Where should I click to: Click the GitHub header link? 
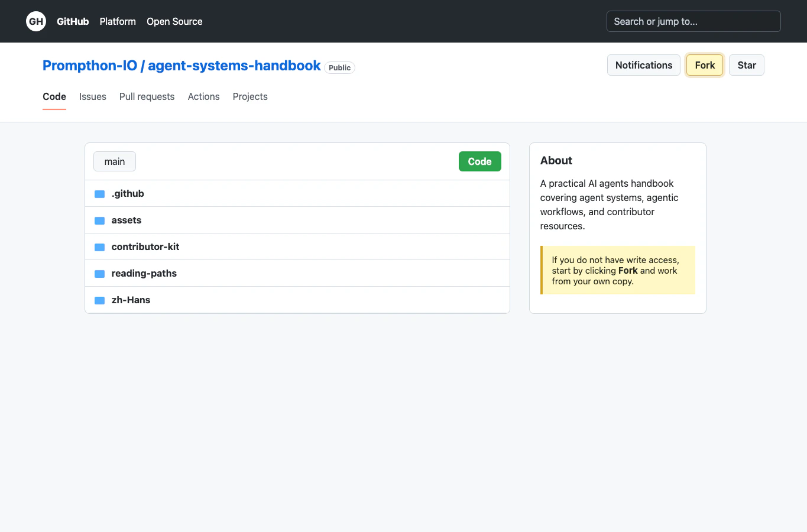point(73,21)
